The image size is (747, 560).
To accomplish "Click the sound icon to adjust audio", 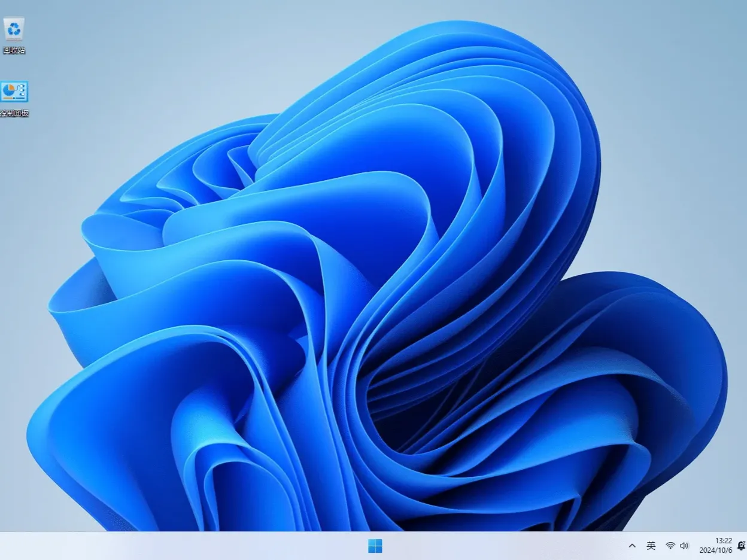I will (685, 546).
